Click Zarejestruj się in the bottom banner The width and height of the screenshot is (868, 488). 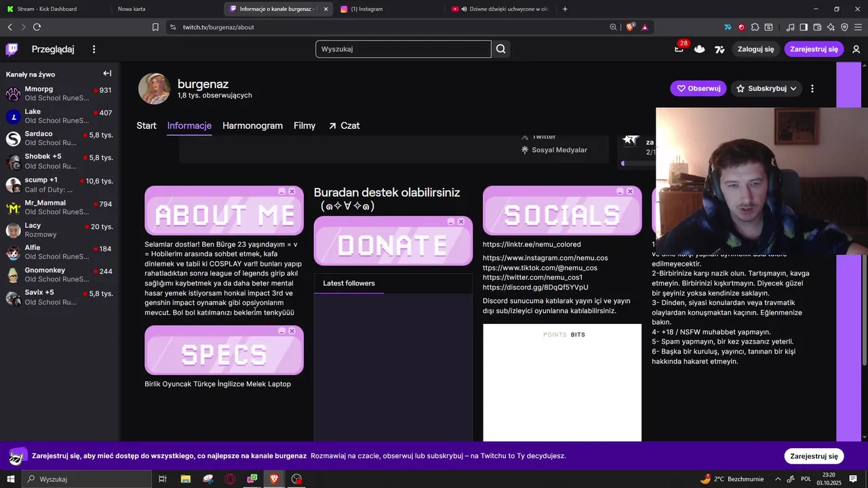tap(814, 456)
